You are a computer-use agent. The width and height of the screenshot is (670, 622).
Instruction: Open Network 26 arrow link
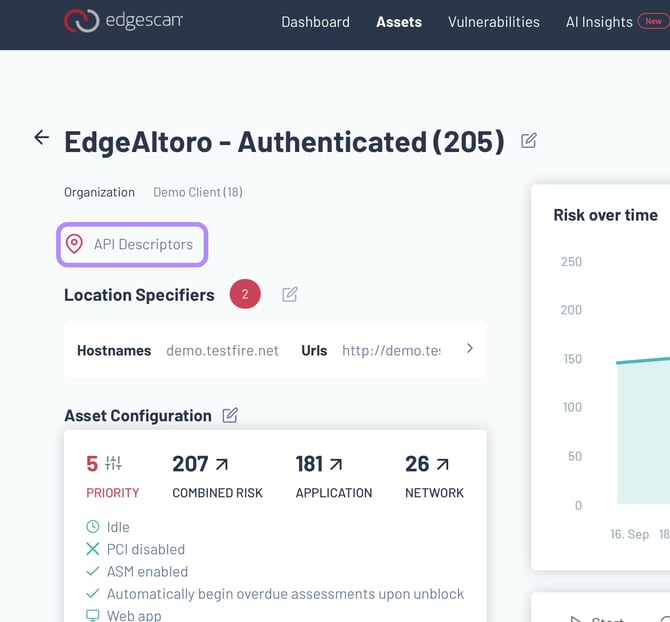[x=442, y=464]
